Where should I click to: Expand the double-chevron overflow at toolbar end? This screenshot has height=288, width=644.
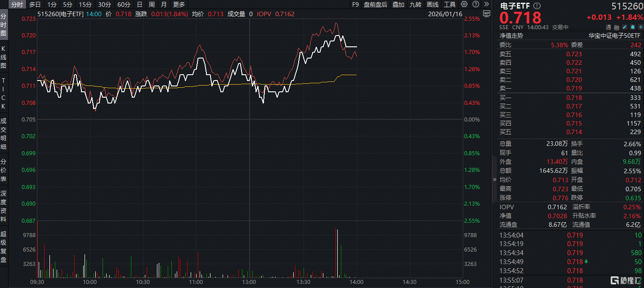point(486,4)
